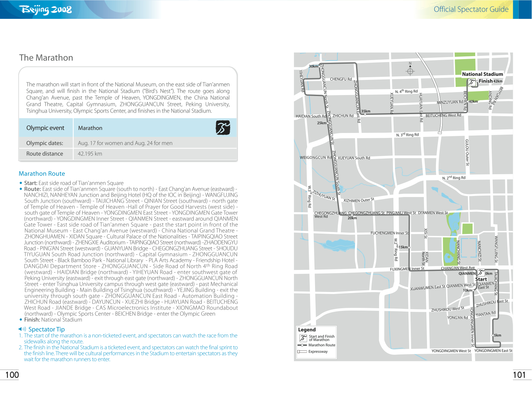
Task: Click the 'BEITUCHENG West Rd' map label
Action: point(443,115)
